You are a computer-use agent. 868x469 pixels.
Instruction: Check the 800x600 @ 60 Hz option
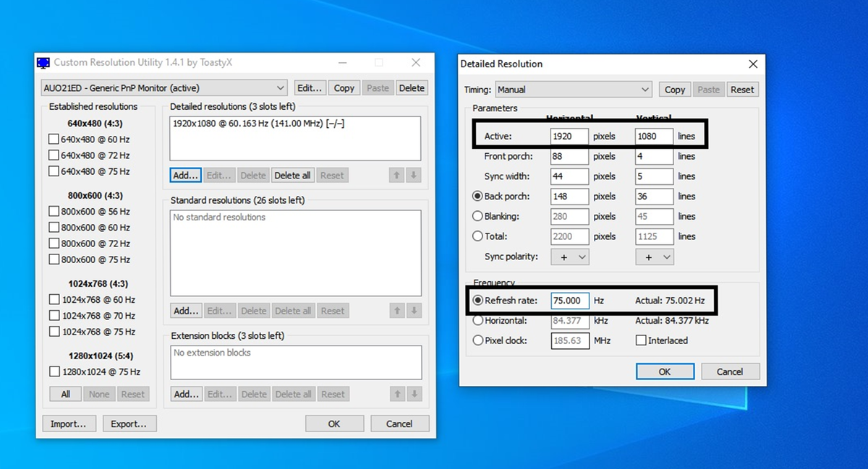point(54,228)
